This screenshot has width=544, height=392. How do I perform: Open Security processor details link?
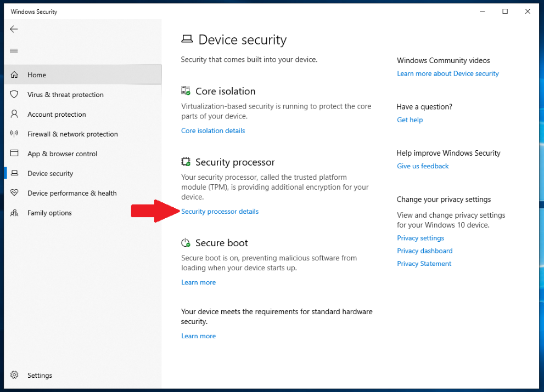220,212
